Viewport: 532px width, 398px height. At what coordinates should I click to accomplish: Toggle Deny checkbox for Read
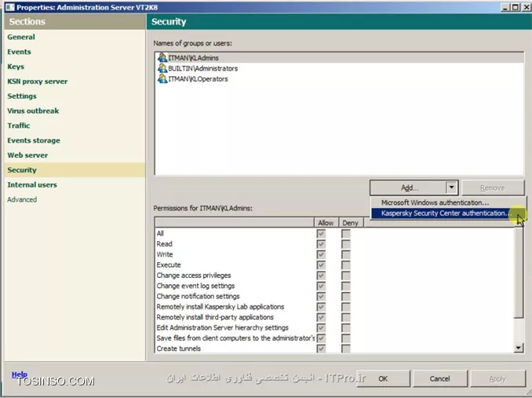pos(346,244)
